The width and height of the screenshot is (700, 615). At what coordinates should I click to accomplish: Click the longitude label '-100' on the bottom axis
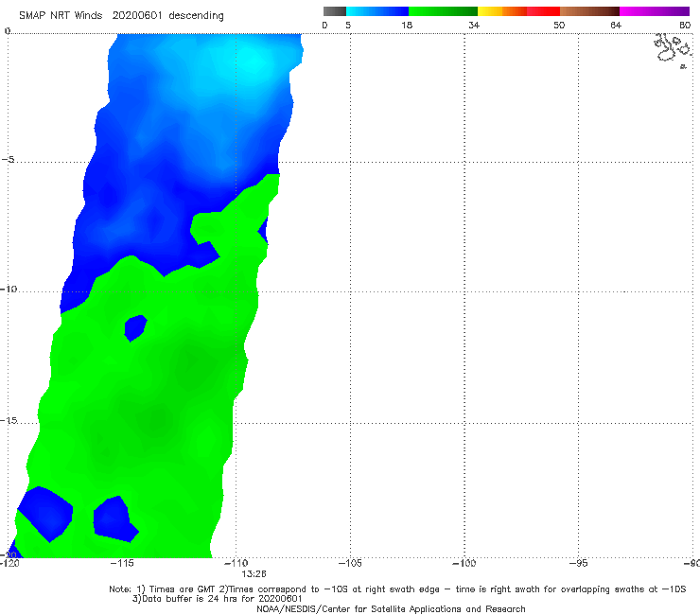pyautogui.click(x=464, y=563)
